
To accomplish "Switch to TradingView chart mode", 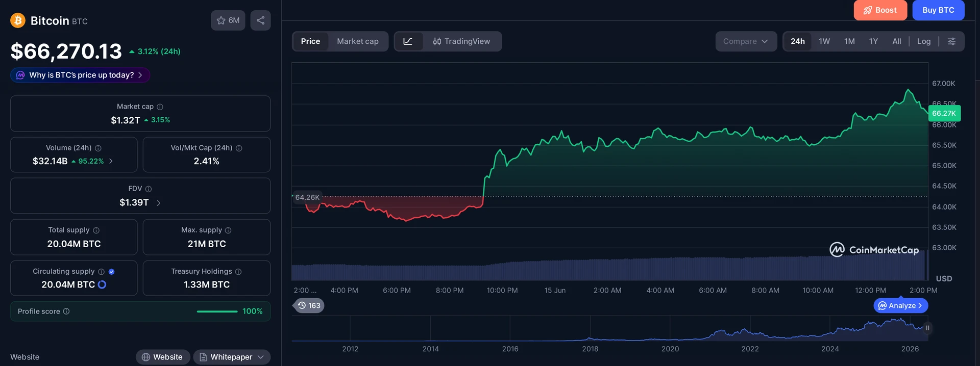I will pyautogui.click(x=461, y=41).
